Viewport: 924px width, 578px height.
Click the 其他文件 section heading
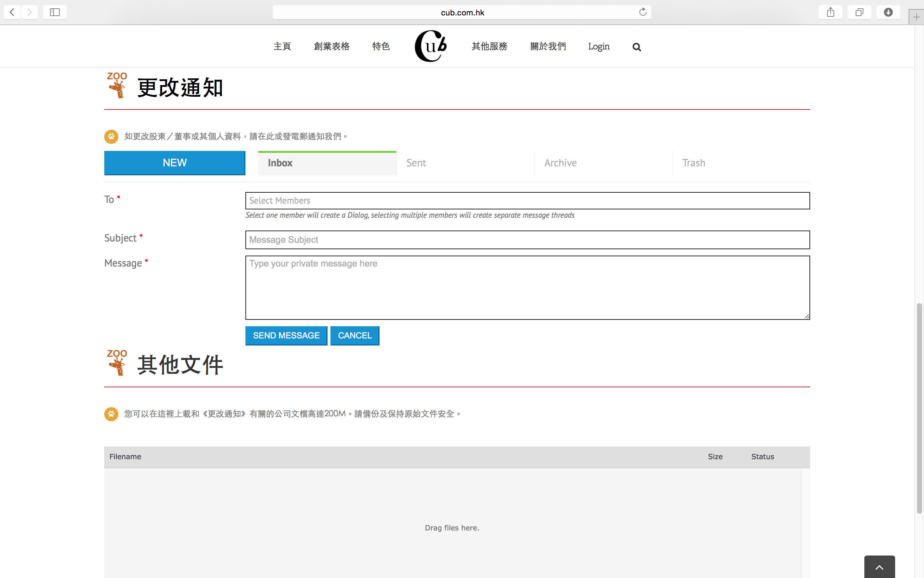point(180,365)
